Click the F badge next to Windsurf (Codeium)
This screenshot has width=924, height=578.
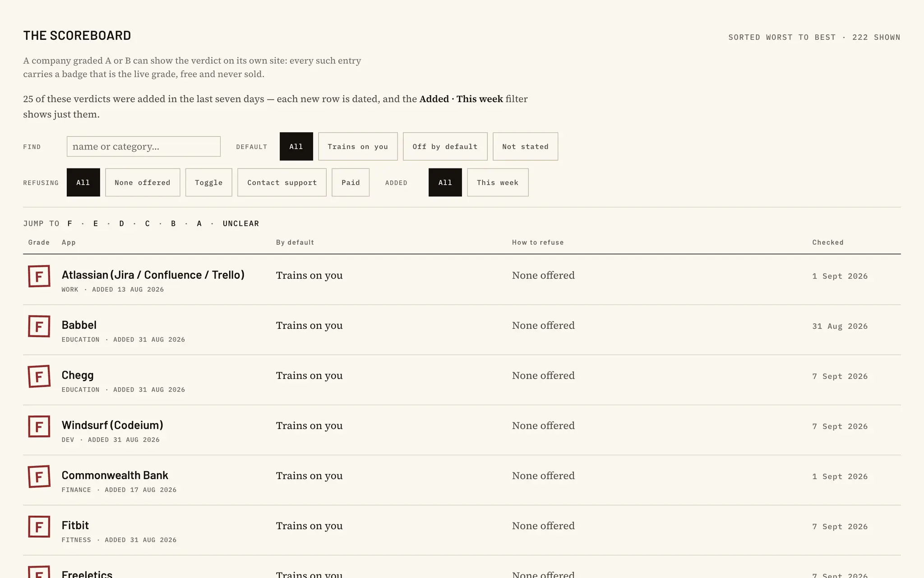coord(39,426)
